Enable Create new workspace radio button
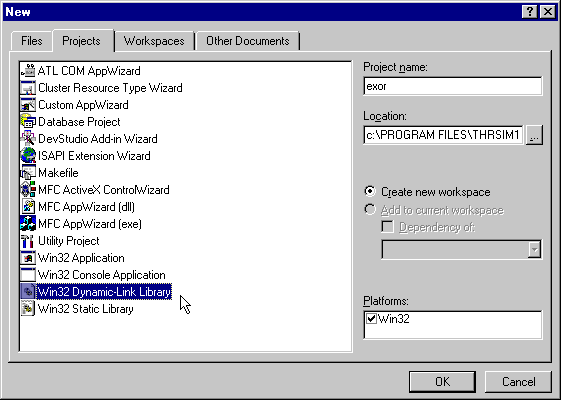 pos(370,191)
